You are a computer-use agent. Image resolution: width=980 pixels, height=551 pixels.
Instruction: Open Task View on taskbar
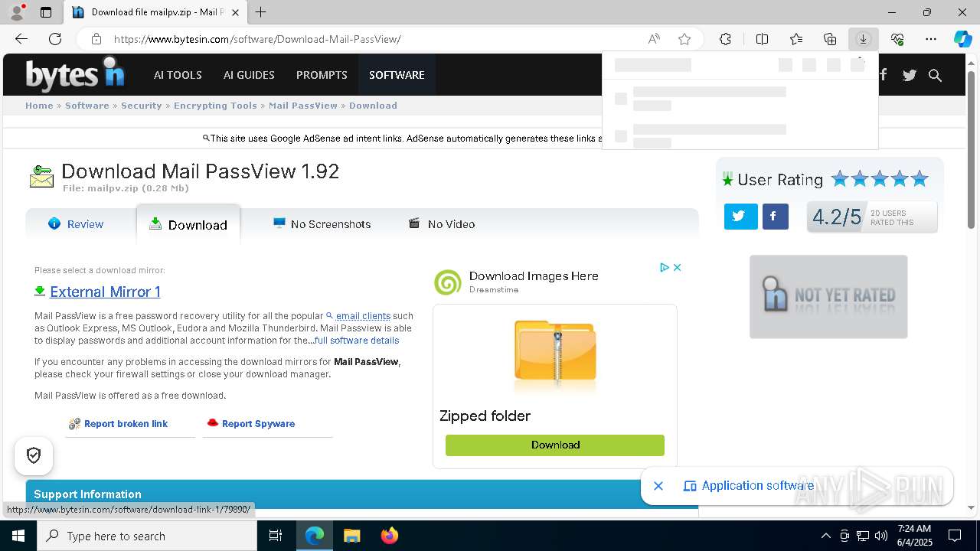[276, 536]
